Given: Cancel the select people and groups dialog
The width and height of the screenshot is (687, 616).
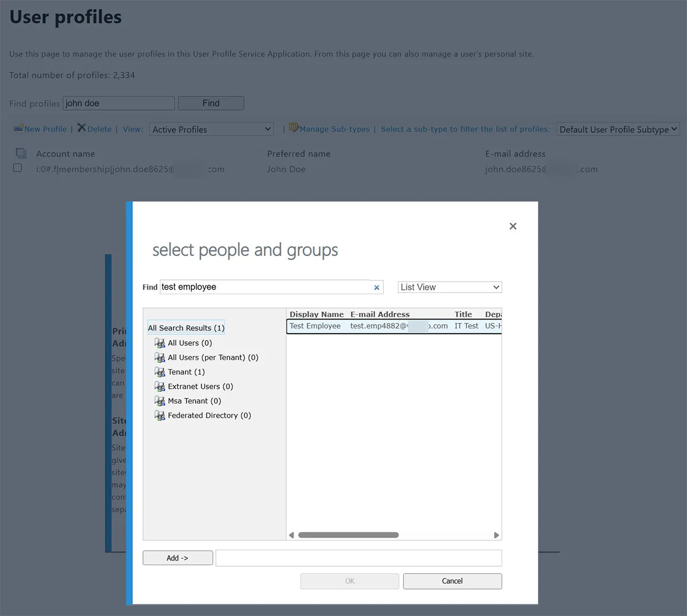Looking at the screenshot, I should pyautogui.click(x=452, y=581).
